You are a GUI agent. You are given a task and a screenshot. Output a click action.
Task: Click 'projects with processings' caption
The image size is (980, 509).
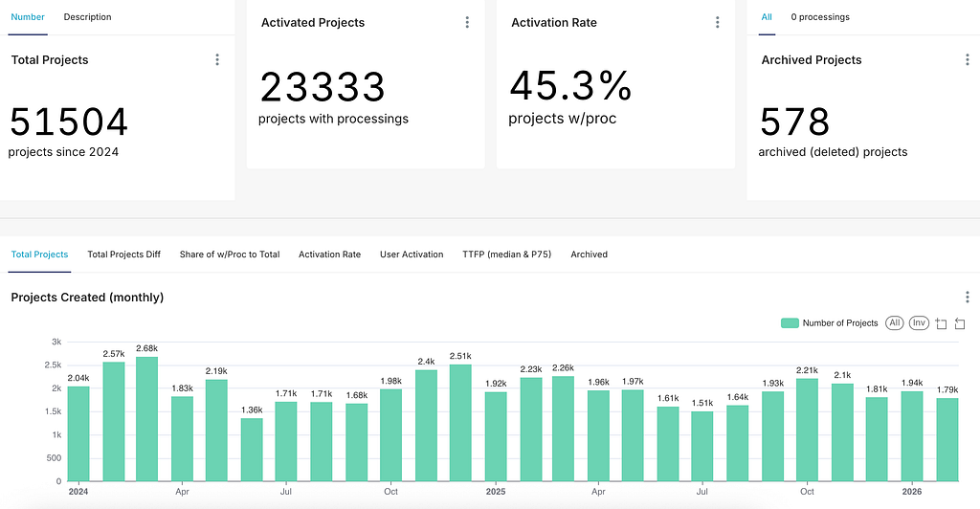(333, 119)
